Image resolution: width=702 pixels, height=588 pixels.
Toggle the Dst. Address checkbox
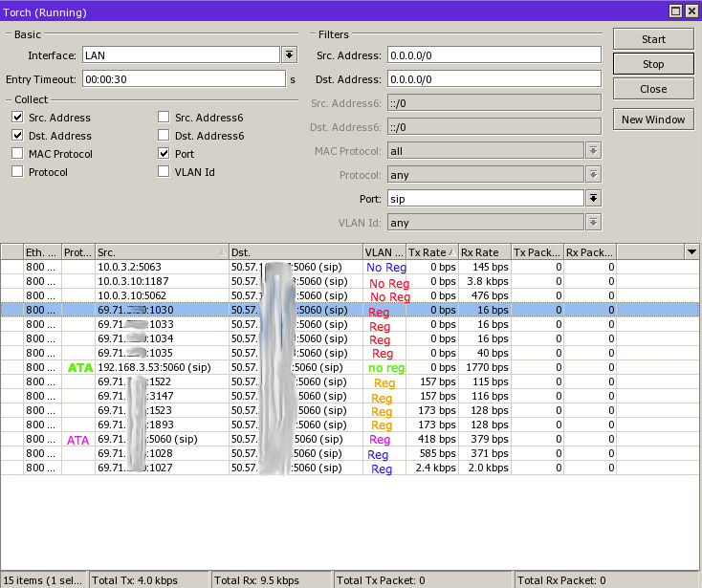17,135
